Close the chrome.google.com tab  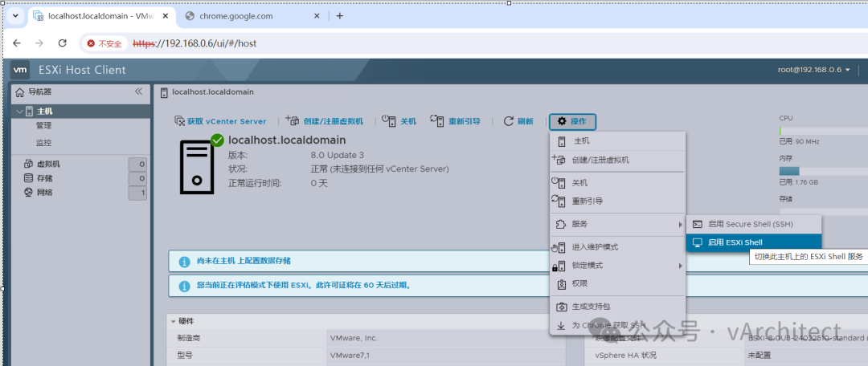point(317,16)
